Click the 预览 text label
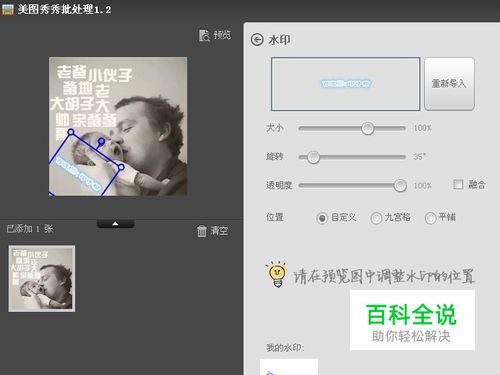This screenshot has height=375, width=500. pyautogui.click(x=222, y=35)
